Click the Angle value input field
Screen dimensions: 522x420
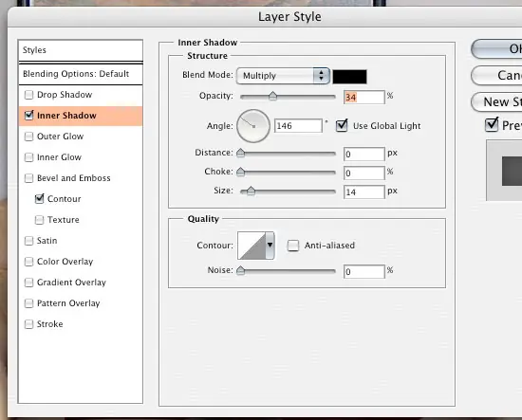pos(298,126)
